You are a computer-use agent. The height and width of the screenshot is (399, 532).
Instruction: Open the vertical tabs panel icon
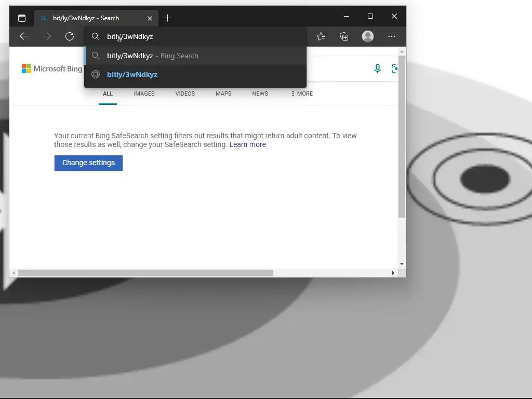point(22,18)
